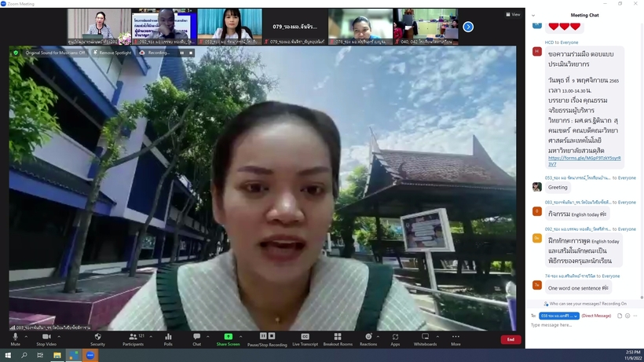Click the 'Greeting' chat message
644x362 pixels.
coord(558,187)
